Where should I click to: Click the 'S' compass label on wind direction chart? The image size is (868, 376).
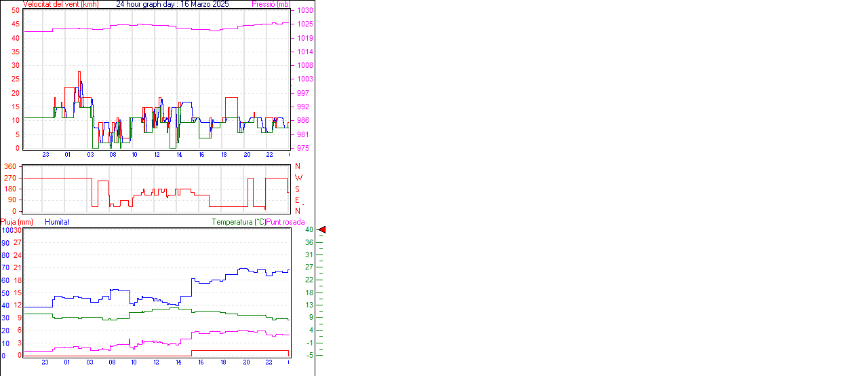pyautogui.click(x=298, y=189)
